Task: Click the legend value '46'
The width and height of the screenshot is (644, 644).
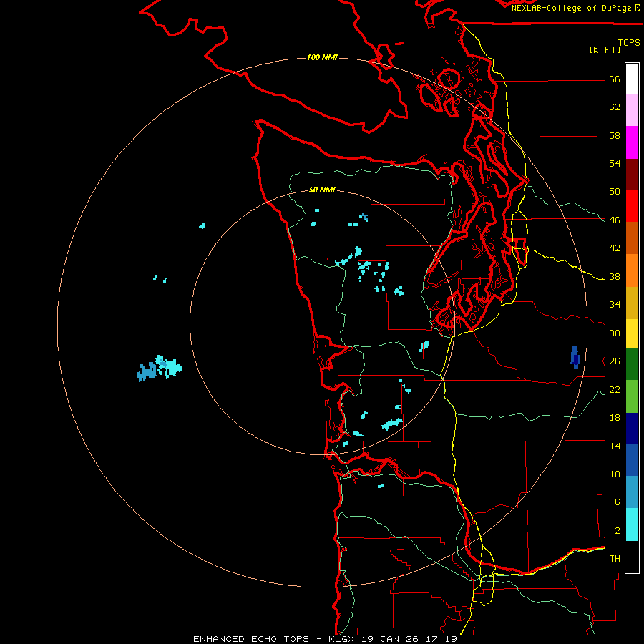Action: point(615,220)
